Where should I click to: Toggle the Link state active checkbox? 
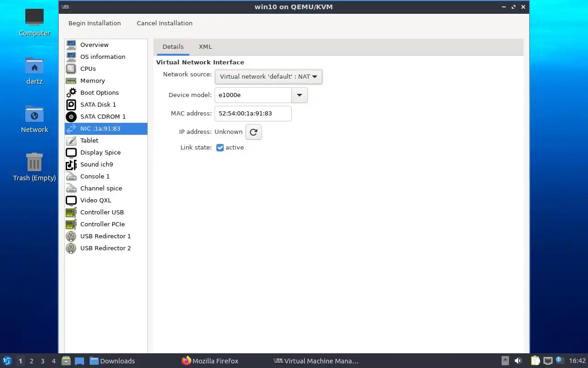tap(220, 148)
